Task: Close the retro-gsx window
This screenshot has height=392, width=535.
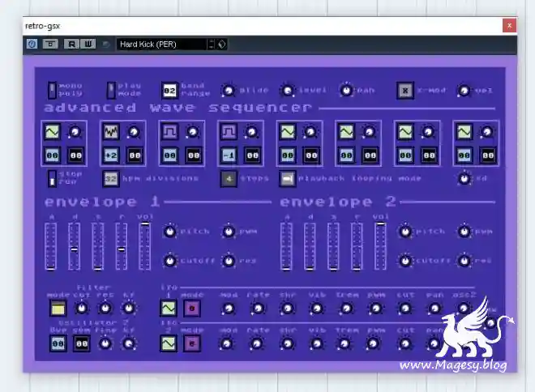Action: tap(509, 26)
